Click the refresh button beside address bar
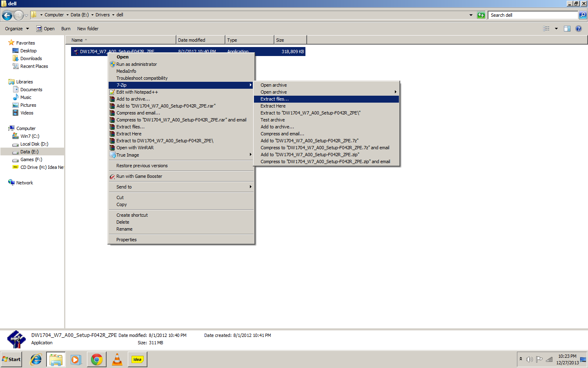The width and height of the screenshot is (588, 368). pyautogui.click(x=481, y=15)
